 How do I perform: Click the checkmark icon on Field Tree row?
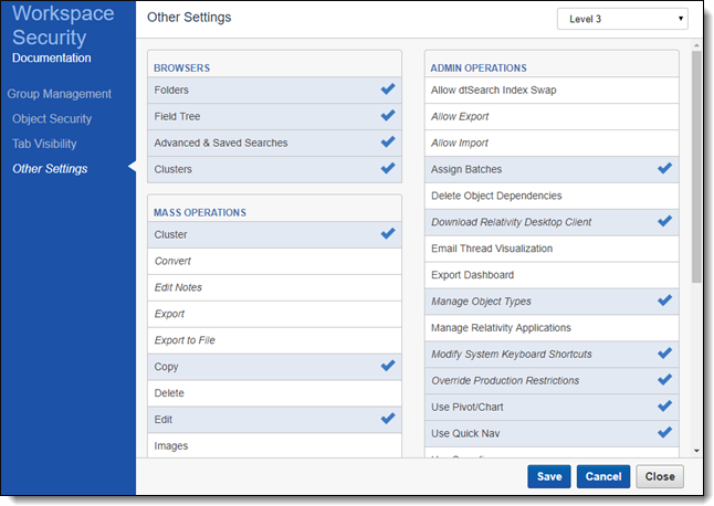click(x=388, y=116)
